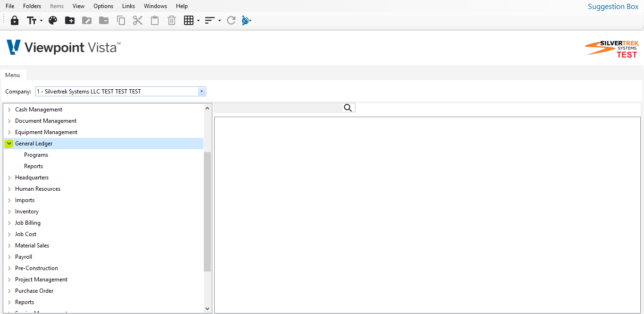The height and width of the screenshot is (314, 644).
Task: Open the View menu
Action: click(79, 6)
